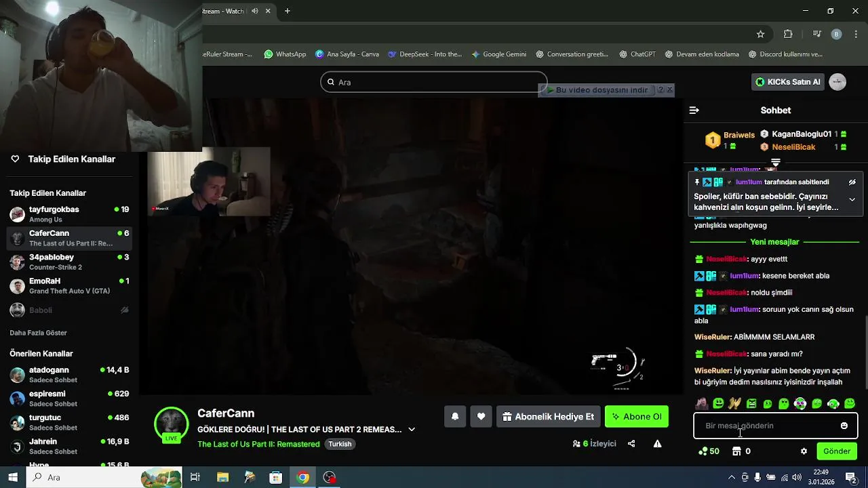
Task: Open recommended channel Jahrein
Action: pos(69,446)
